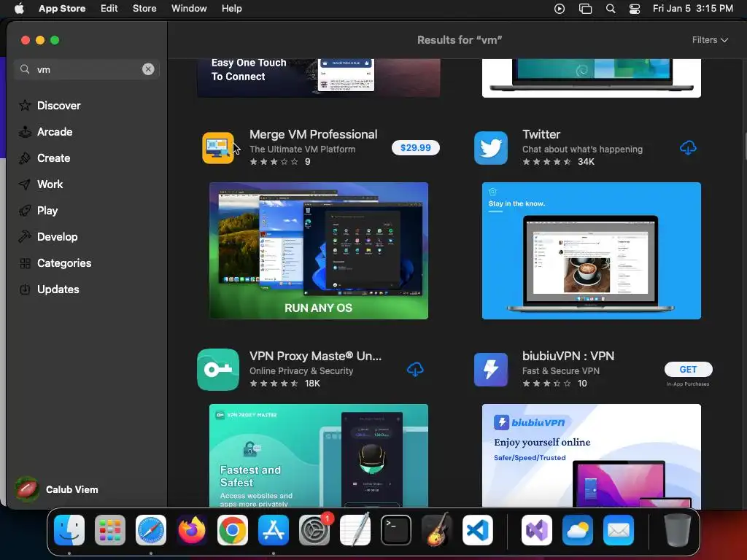Viewport: 747px width, 560px height.
Task: Open the Twitter title link
Action: pos(541,134)
